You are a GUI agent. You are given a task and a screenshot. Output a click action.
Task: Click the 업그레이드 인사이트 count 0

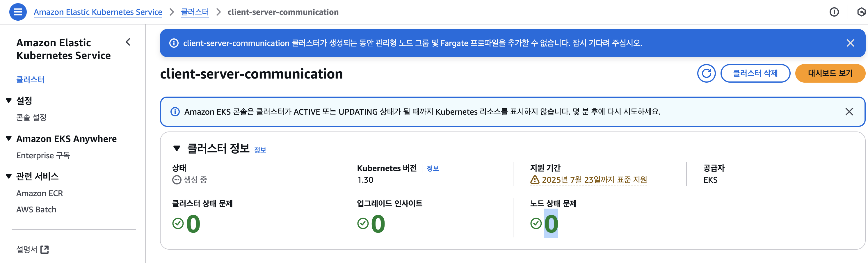pyautogui.click(x=378, y=223)
